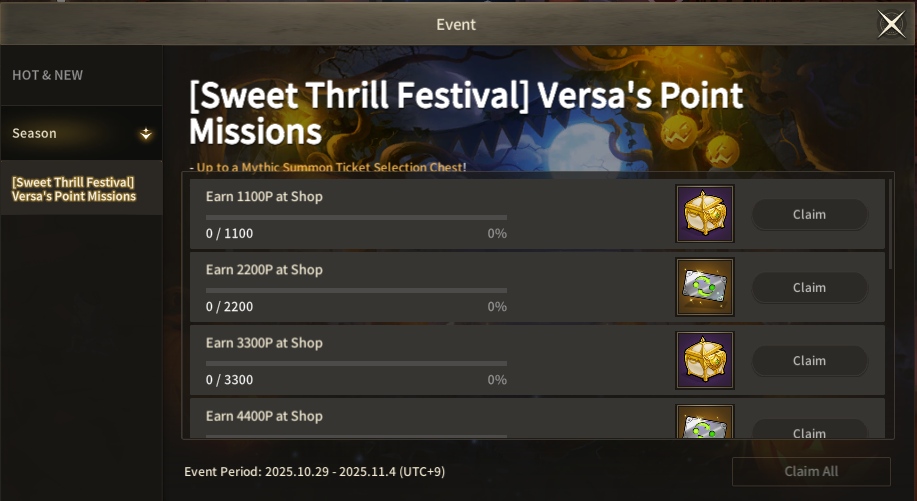This screenshot has height=501, width=917.
Task: Click the 1100P mission progress bar
Action: [356, 217]
